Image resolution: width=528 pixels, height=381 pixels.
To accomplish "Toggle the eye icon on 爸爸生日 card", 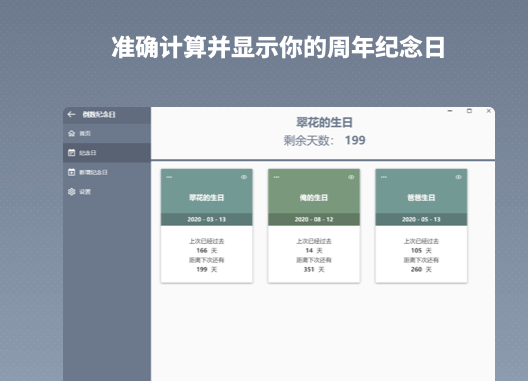I will click(458, 177).
